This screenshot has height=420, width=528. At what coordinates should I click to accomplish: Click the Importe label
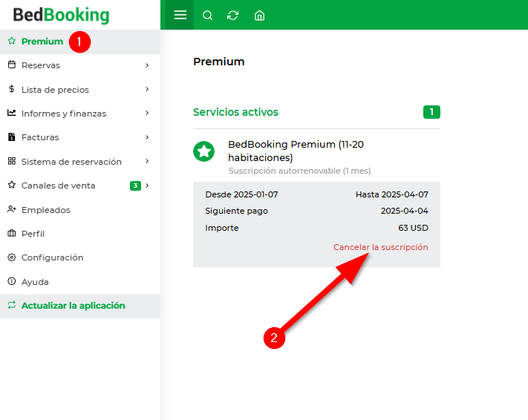click(x=221, y=228)
